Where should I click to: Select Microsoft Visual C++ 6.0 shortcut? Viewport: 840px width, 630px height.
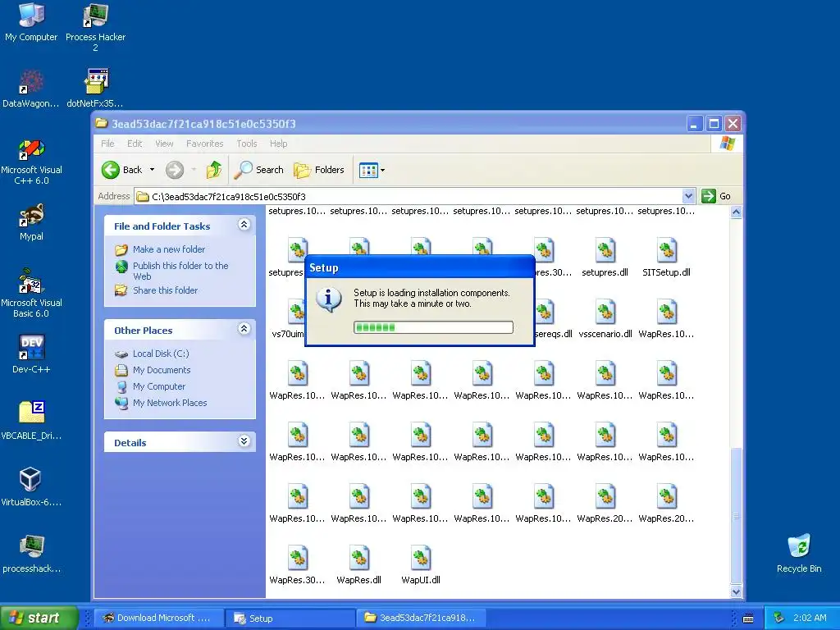(x=31, y=162)
